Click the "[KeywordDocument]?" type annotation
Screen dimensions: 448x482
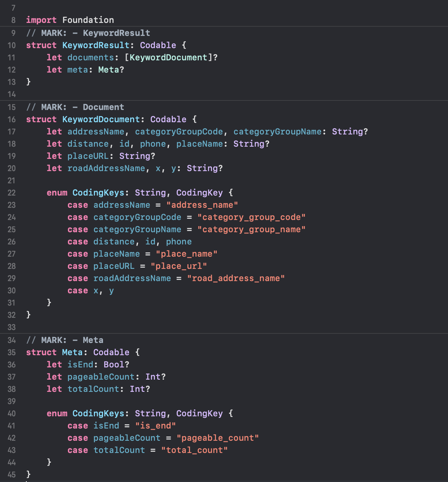171,57
